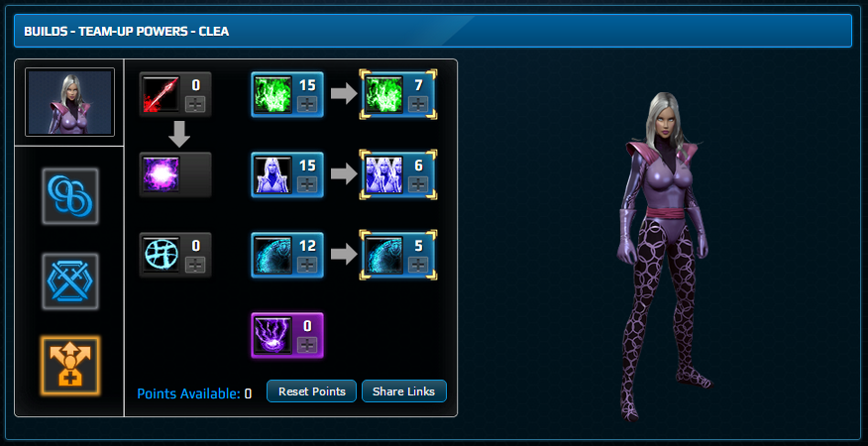This screenshot has height=446, width=868.
Task: Open the interlocking rings tab in sidebar
Action: [69, 196]
